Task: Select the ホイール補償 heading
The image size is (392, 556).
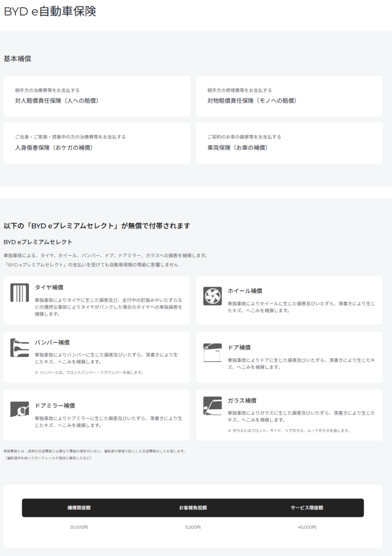Action: pos(244,291)
